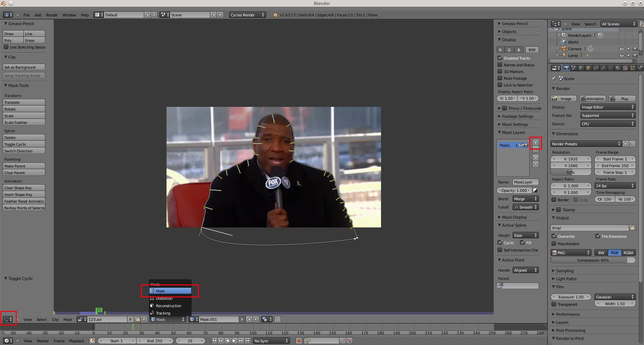Open the Modifiers wrench icon
Image resolution: width=644 pixels, height=345 pixels.
click(x=603, y=68)
